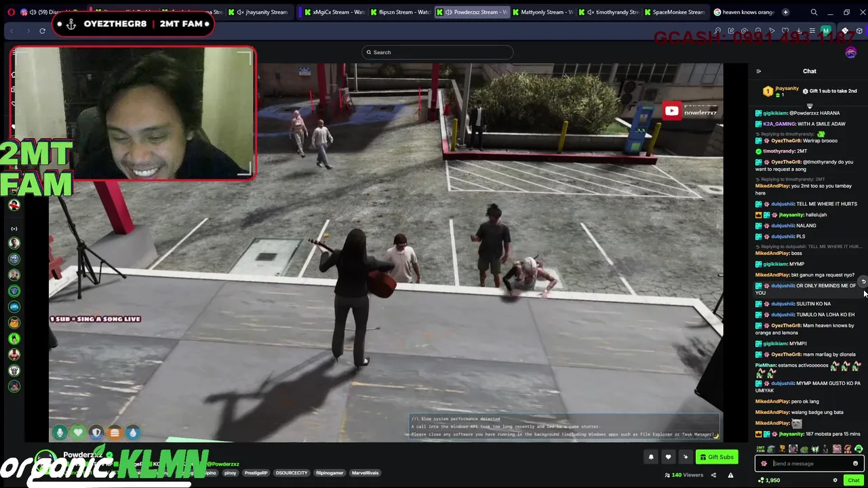Screen dimensions: 868x488
Task: Click the shield icon on the stream overlay
Action: [96, 432]
